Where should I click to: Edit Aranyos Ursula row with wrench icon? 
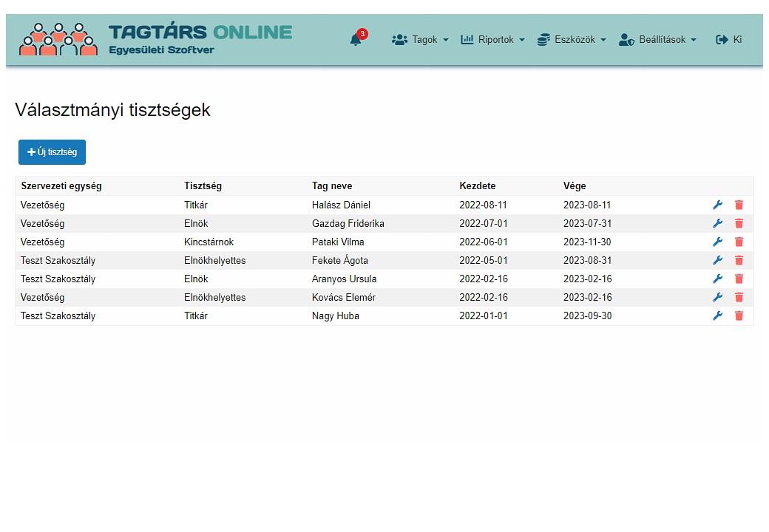click(717, 279)
